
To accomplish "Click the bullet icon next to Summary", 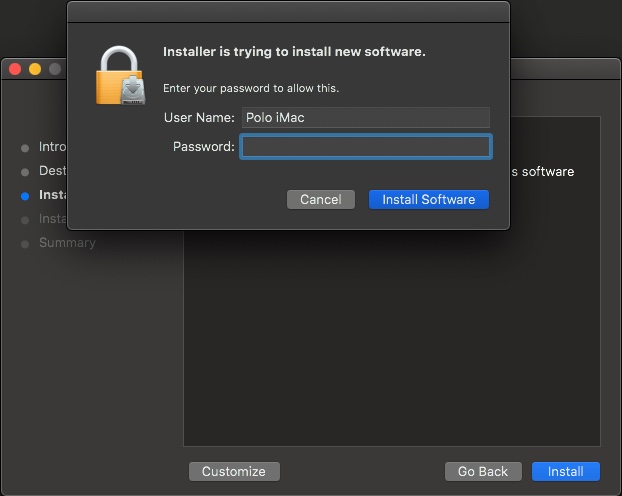I will 25,244.
